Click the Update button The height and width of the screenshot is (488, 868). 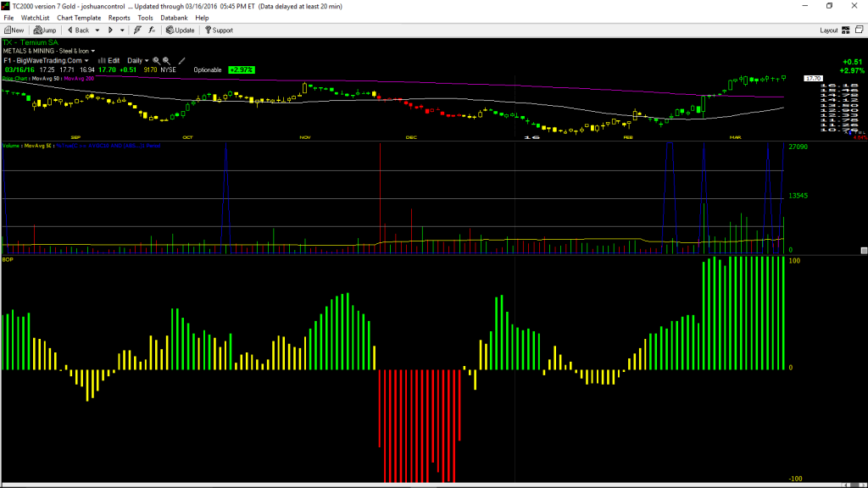click(x=181, y=30)
